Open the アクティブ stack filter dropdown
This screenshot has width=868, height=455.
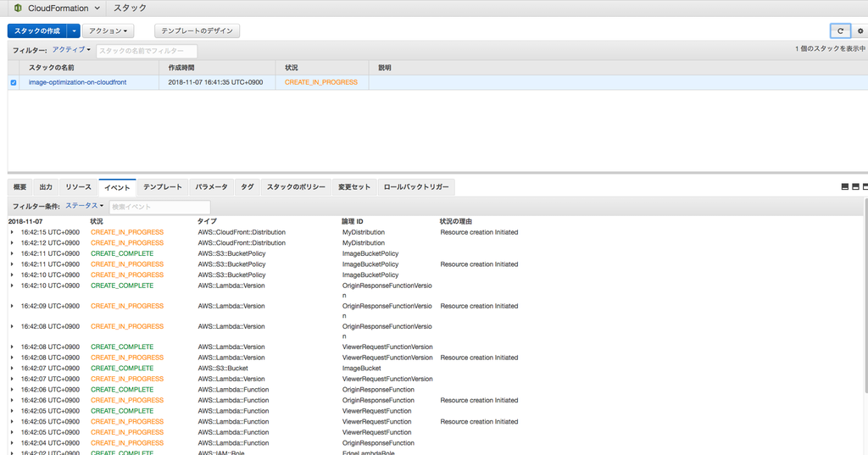(x=71, y=50)
